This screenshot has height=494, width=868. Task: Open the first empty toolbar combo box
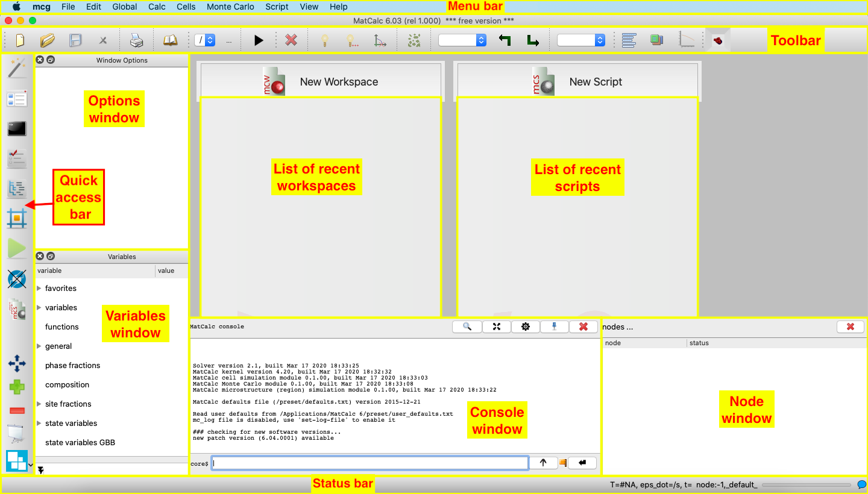pos(462,40)
